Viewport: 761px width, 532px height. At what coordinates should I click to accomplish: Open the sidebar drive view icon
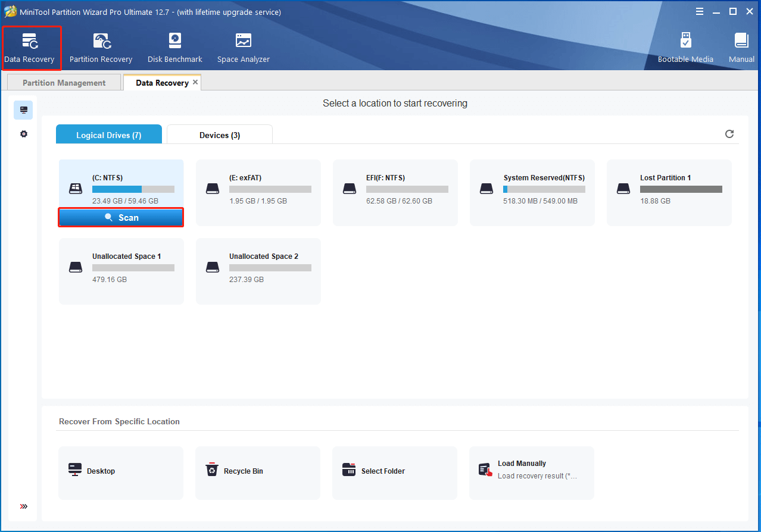[x=23, y=110]
